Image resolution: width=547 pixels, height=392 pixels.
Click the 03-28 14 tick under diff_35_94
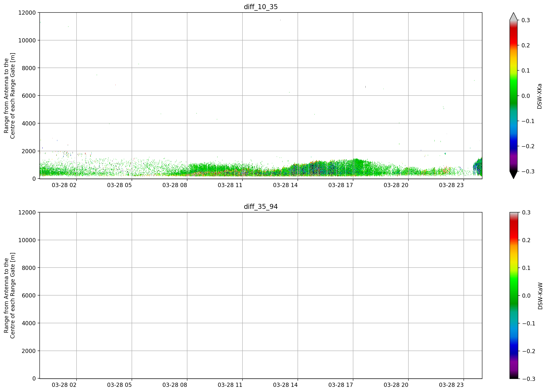point(285,385)
